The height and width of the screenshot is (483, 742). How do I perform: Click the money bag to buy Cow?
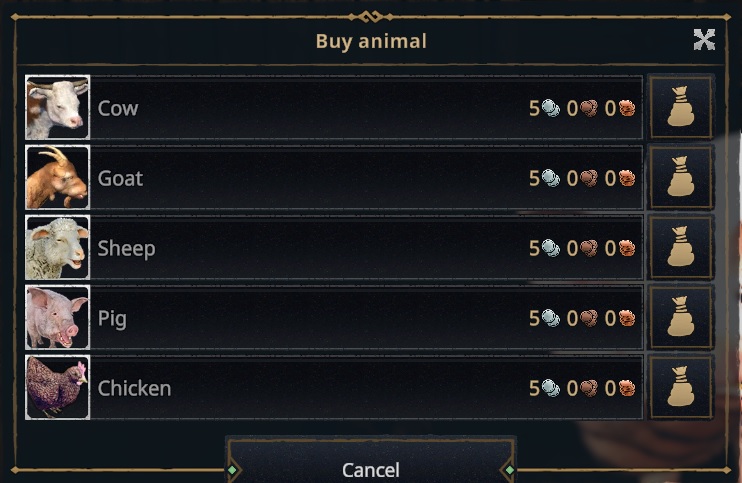(681, 107)
